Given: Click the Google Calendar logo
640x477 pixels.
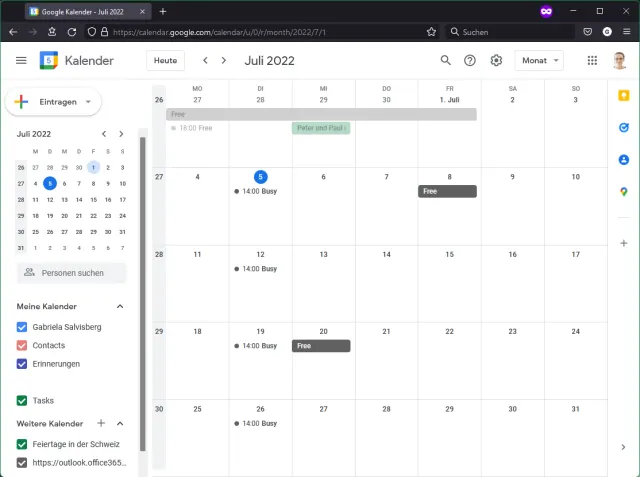Looking at the screenshot, I should coord(49,60).
